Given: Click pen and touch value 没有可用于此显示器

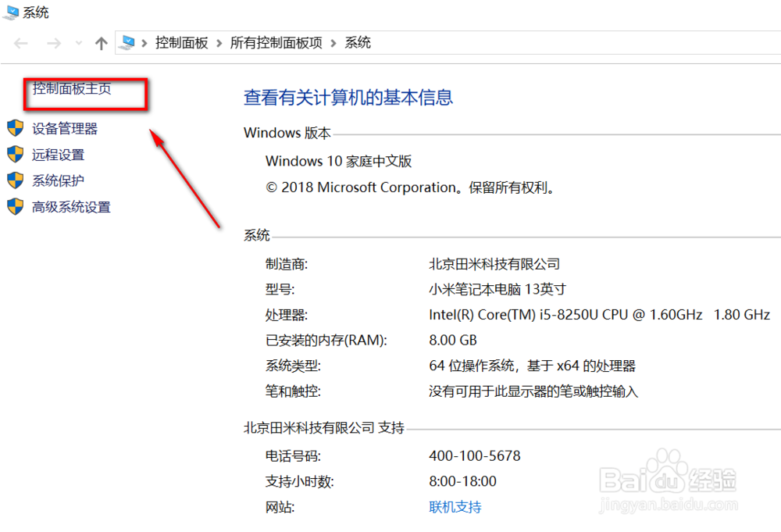Looking at the screenshot, I should click(533, 391).
